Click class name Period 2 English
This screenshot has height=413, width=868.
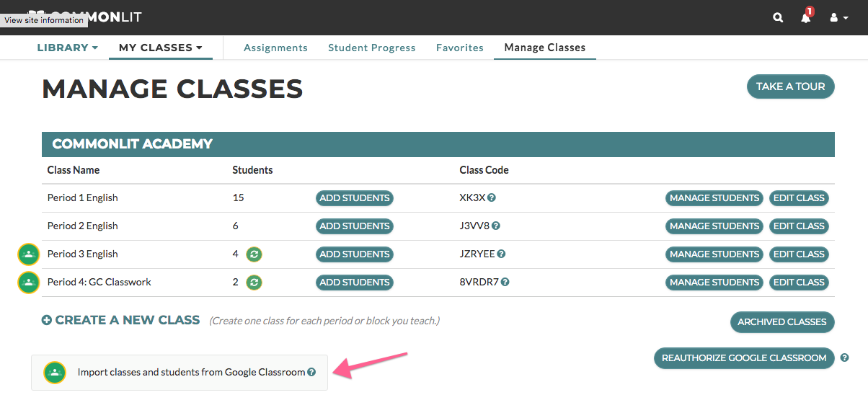83,226
